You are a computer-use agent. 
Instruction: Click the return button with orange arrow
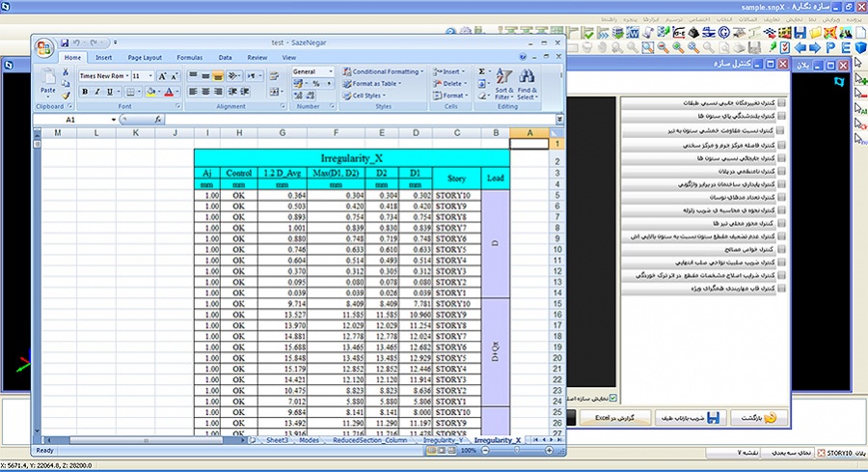click(760, 419)
